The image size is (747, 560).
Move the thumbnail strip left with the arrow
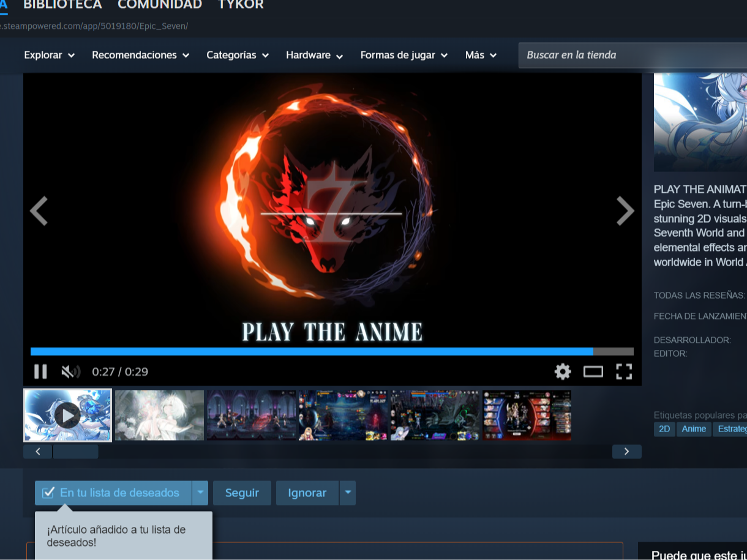pyautogui.click(x=38, y=452)
